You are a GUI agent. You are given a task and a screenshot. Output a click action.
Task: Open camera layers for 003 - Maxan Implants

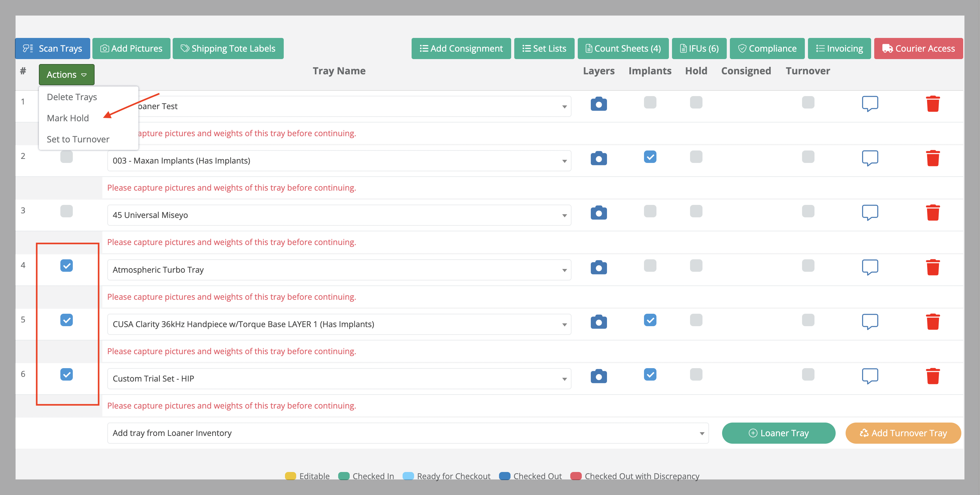(599, 158)
